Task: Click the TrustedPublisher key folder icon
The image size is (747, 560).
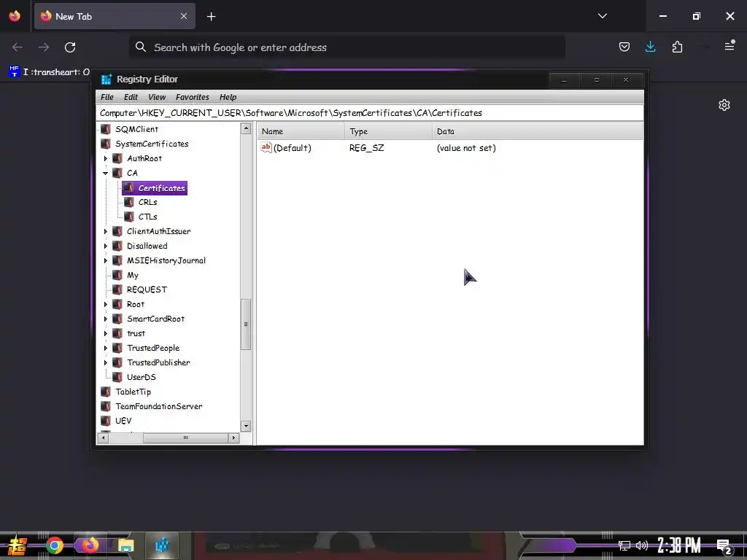Action: coord(117,363)
